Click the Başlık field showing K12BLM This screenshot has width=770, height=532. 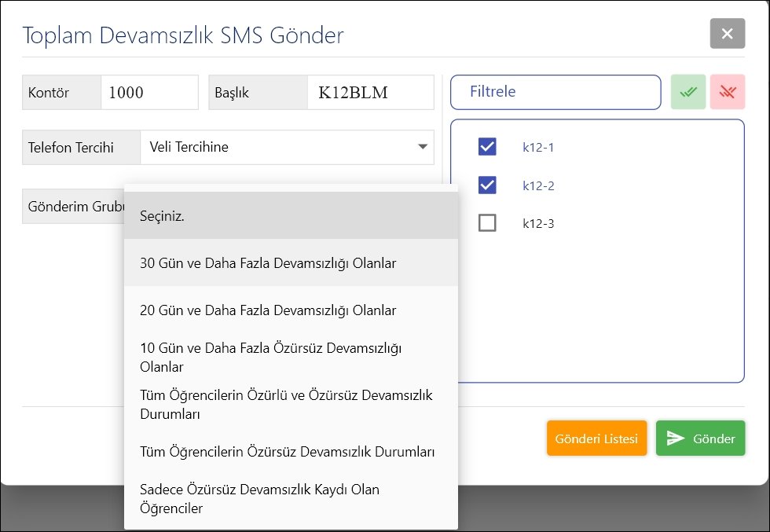point(369,93)
